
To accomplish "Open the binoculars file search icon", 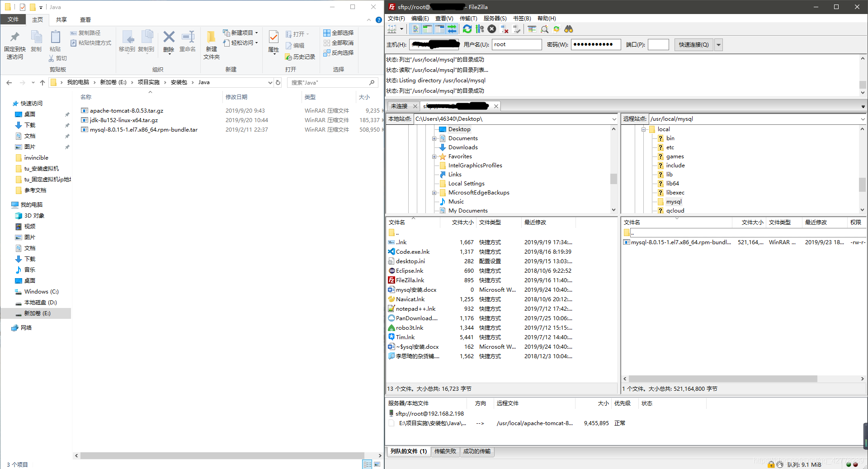I will pos(569,29).
